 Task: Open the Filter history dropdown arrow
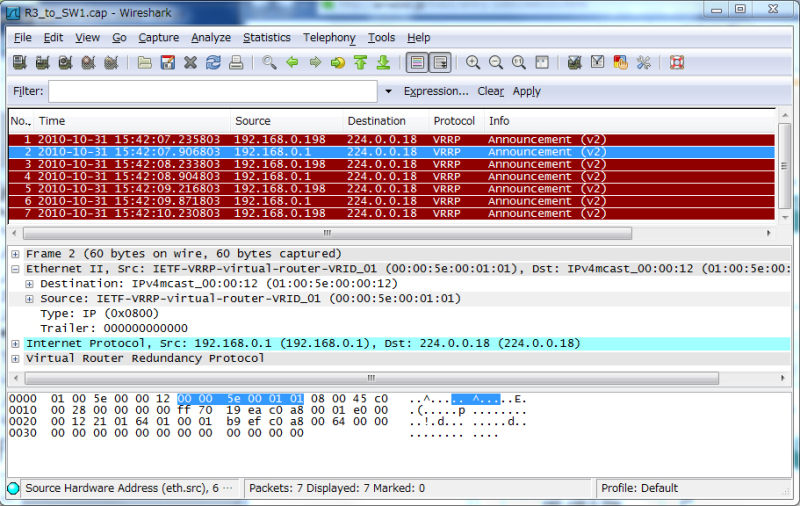[x=388, y=91]
